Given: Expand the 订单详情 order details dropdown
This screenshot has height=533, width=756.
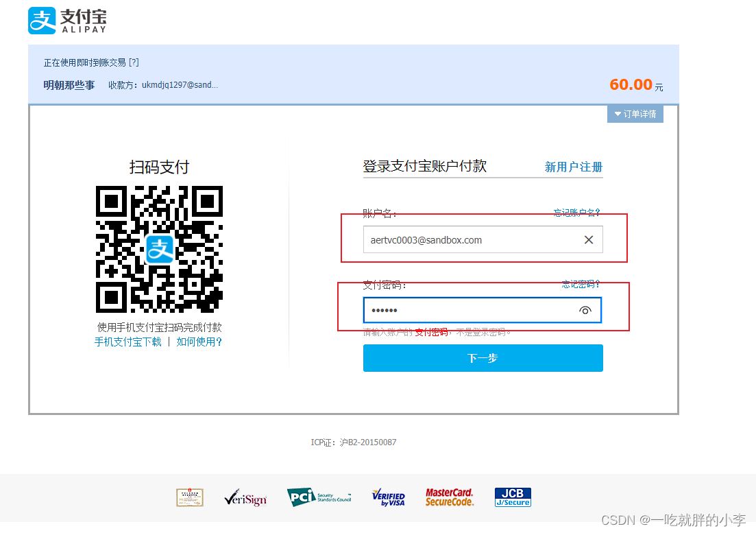Looking at the screenshot, I should 635,114.
